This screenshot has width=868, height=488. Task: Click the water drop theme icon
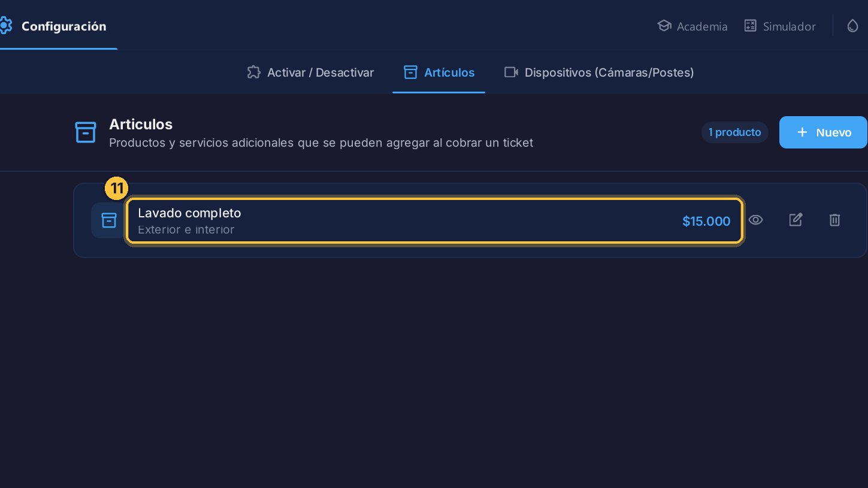click(x=852, y=26)
